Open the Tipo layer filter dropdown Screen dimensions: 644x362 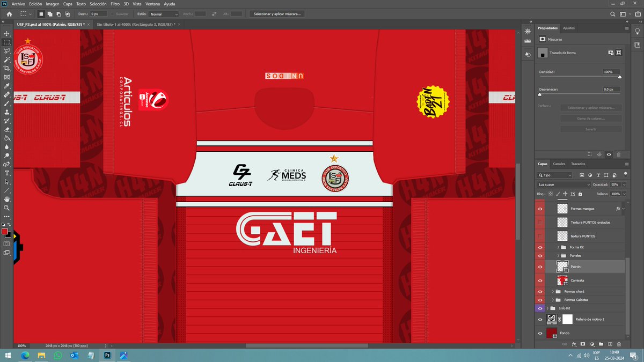555,175
